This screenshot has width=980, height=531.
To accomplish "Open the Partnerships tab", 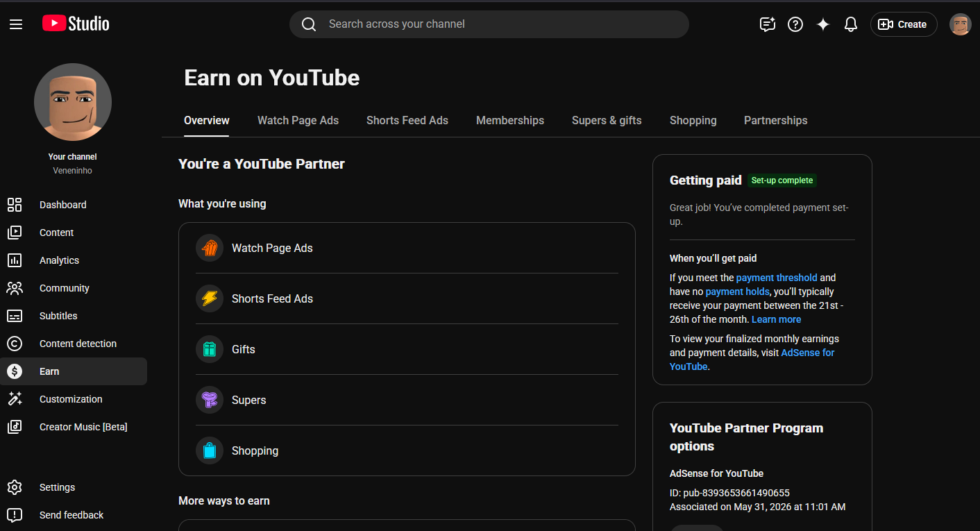I will click(776, 121).
